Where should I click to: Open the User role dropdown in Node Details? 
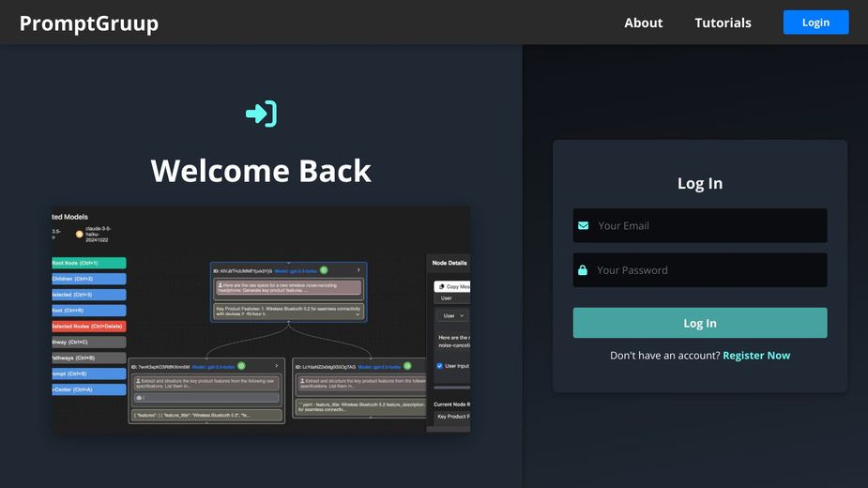pyautogui.click(x=453, y=316)
